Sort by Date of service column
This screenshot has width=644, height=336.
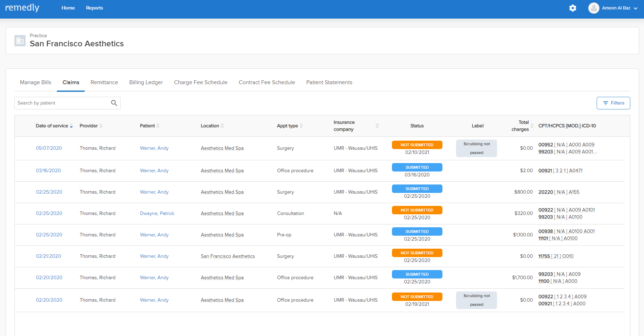click(54, 126)
